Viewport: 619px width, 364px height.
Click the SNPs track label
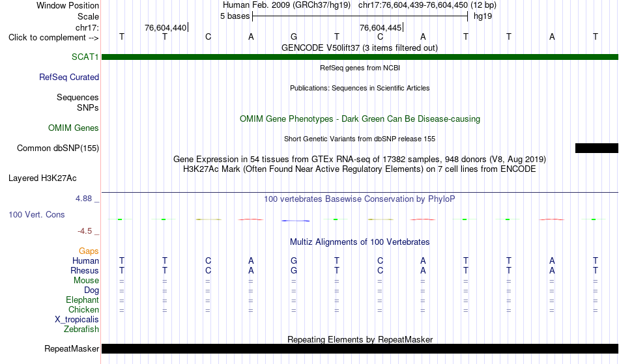click(x=88, y=107)
